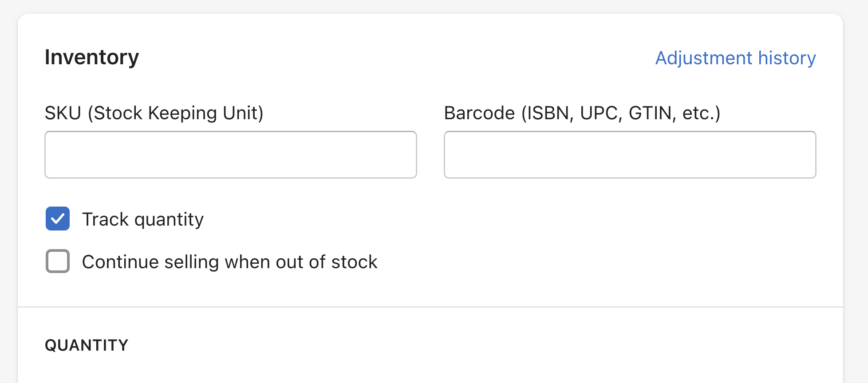Click the Barcode (ISBN, UPC, GTIN, etc.) label
The width and height of the screenshot is (868, 383).
[582, 113]
